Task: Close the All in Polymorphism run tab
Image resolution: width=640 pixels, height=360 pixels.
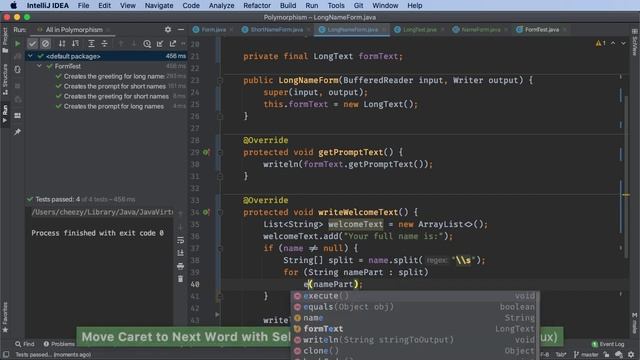Action: pos(108,30)
